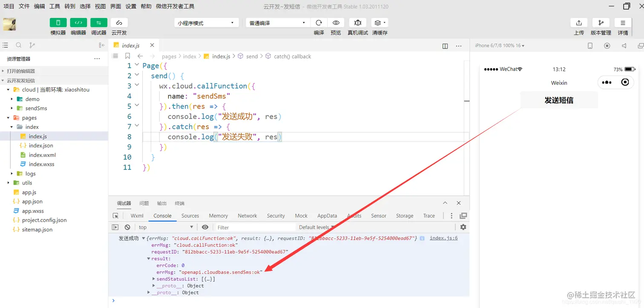The image size is (644, 308).
Task: Toggle the console sidebar icon
Action: (115, 227)
